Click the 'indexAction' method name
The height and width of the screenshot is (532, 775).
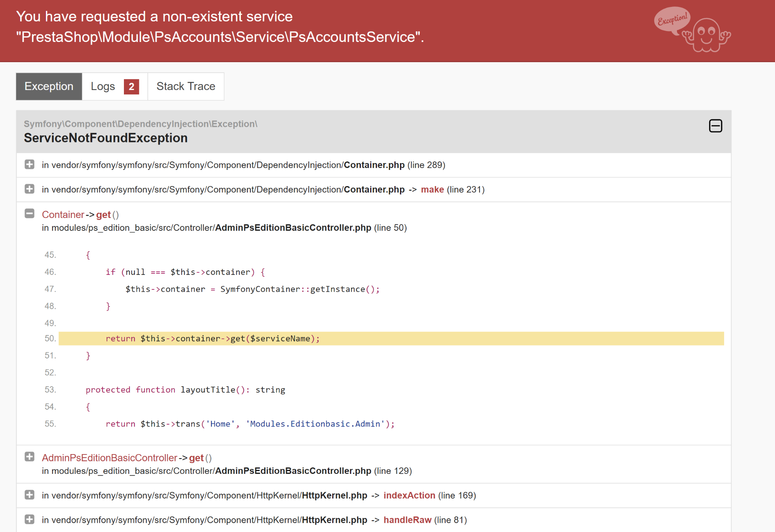[x=409, y=496]
